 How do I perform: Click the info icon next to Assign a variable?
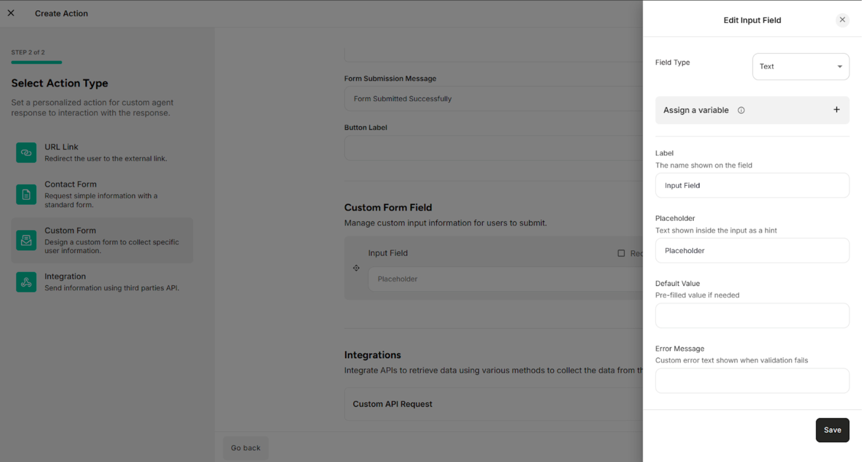[x=741, y=110]
